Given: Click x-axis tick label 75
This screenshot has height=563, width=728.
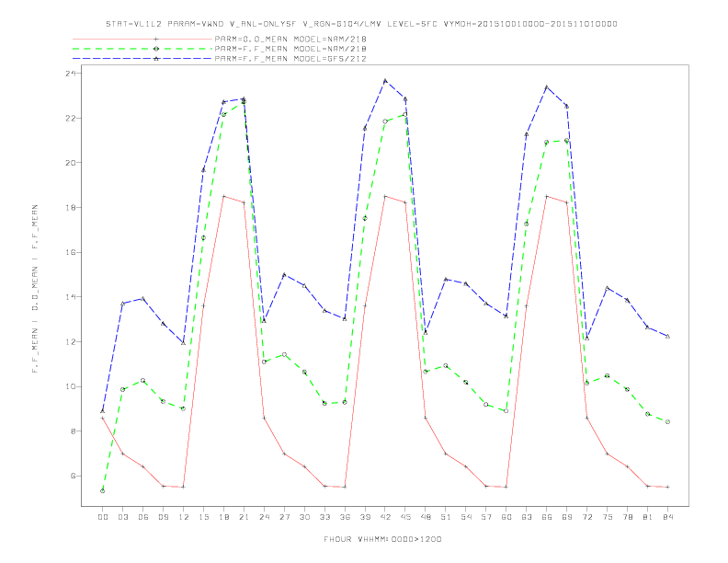Looking at the screenshot, I should coord(608,517).
